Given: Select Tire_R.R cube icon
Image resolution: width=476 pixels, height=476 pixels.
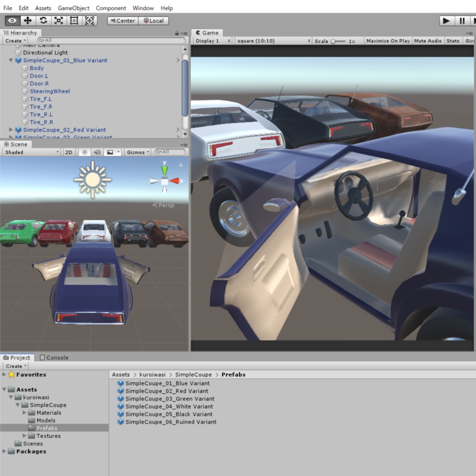Looking at the screenshot, I should (x=25, y=122).
